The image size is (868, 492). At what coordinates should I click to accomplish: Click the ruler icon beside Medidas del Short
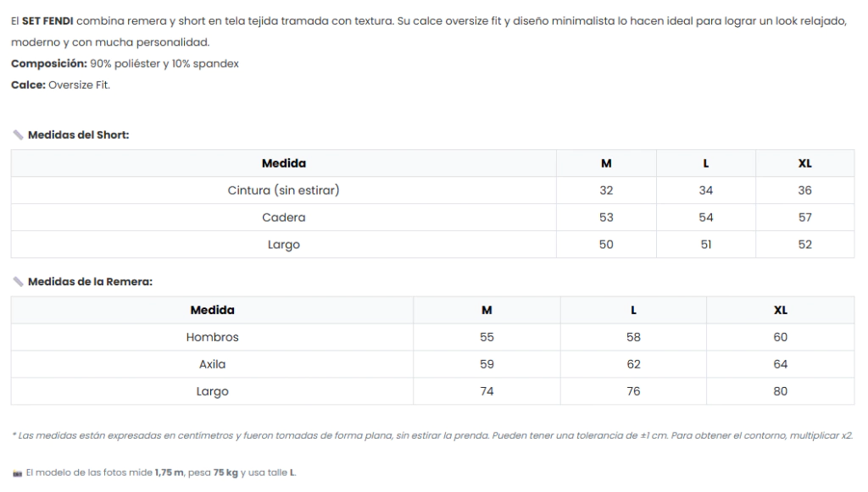[18, 135]
